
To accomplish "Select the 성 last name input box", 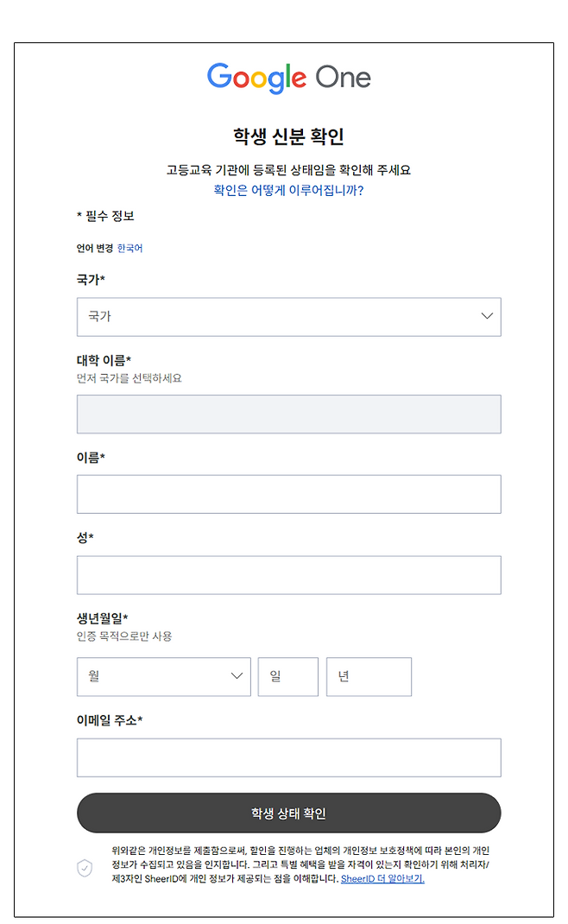I will (x=288, y=575).
